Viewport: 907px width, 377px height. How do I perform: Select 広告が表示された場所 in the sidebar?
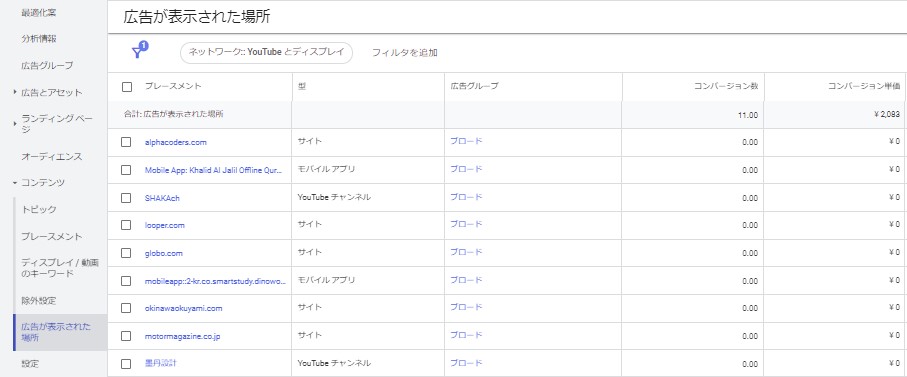click(x=60, y=332)
